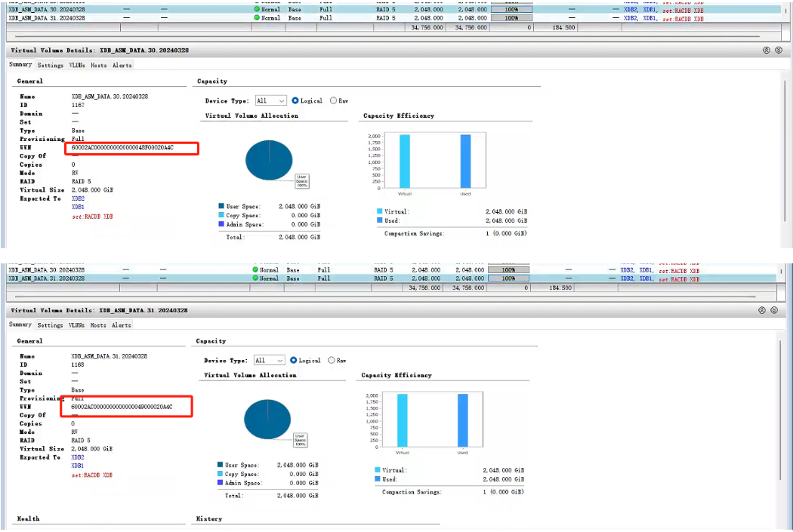This screenshot has width=793, height=532.
Task: Click the ID value 1168
Action: click(77, 364)
